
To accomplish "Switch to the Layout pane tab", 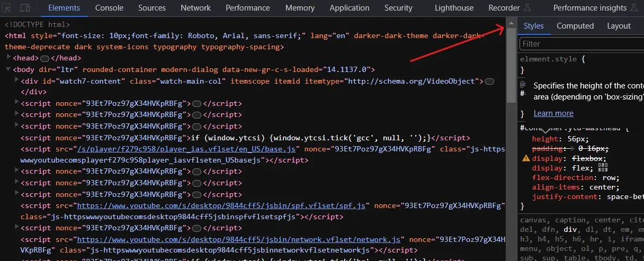I will [619, 26].
